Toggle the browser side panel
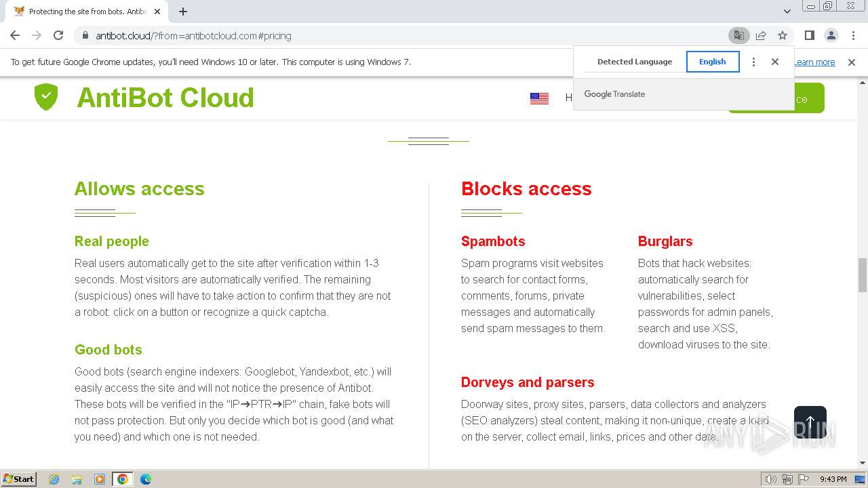 (x=809, y=35)
